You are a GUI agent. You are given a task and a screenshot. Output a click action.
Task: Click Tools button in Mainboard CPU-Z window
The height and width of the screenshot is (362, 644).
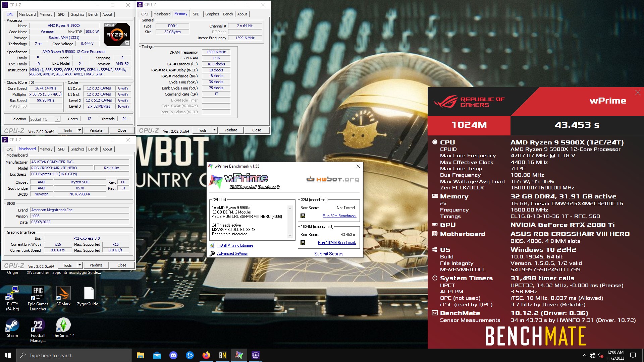click(x=67, y=265)
